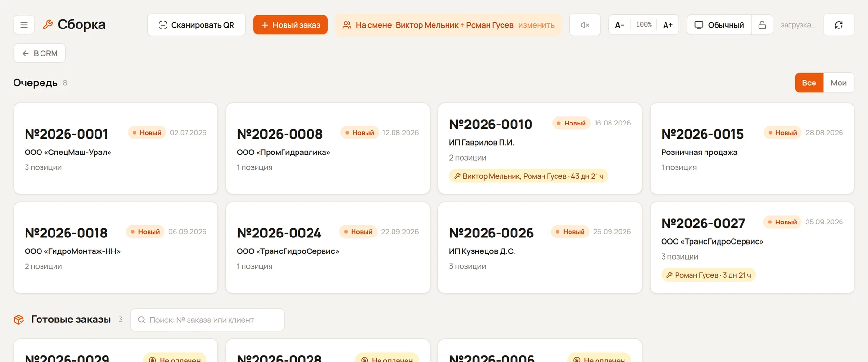Viewport: 868px width, 362px height.
Task: Click the wrench icon next to Сборка
Action: [x=48, y=25]
